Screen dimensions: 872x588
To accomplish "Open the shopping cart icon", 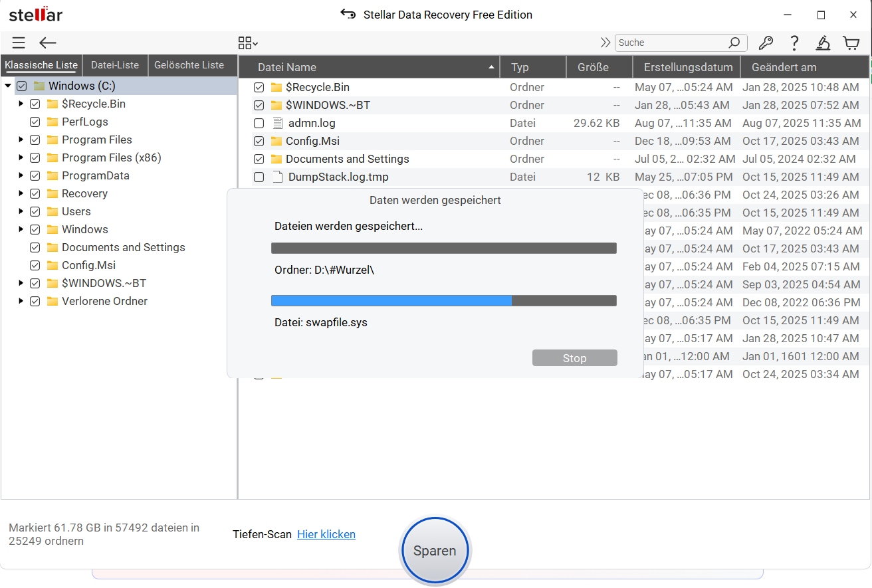I will click(x=851, y=43).
